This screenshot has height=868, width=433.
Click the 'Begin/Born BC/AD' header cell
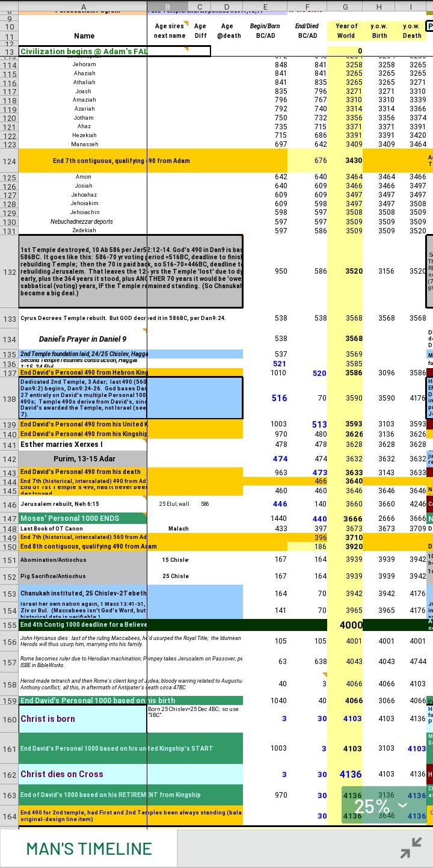coord(265,31)
